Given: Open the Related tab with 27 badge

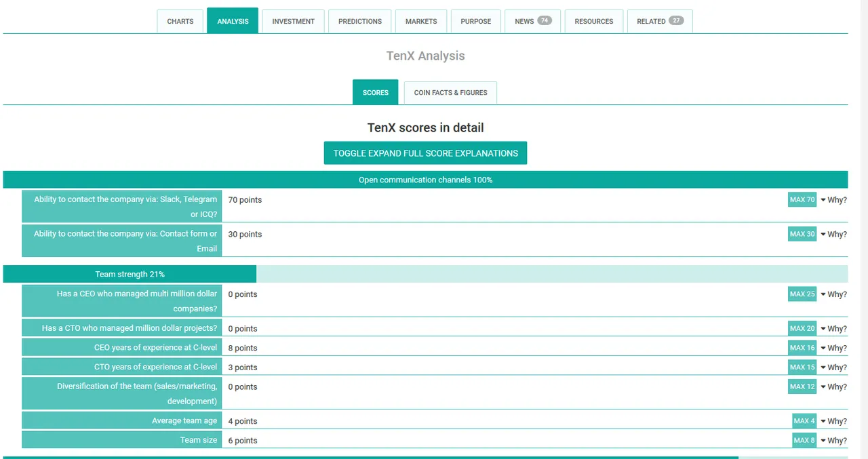Looking at the screenshot, I should click(660, 21).
